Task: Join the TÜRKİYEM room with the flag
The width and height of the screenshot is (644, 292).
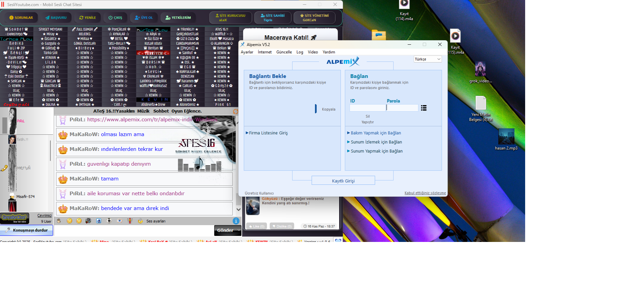Action: click(x=153, y=53)
